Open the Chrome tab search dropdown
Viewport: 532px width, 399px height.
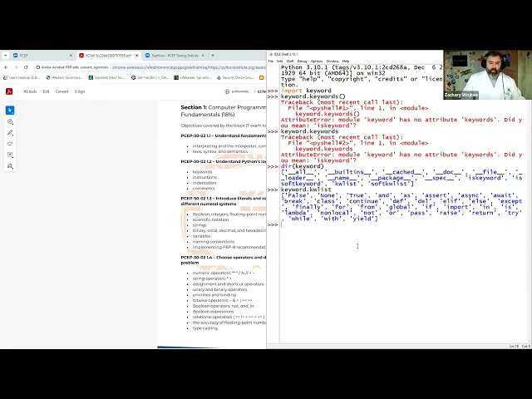(6, 56)
